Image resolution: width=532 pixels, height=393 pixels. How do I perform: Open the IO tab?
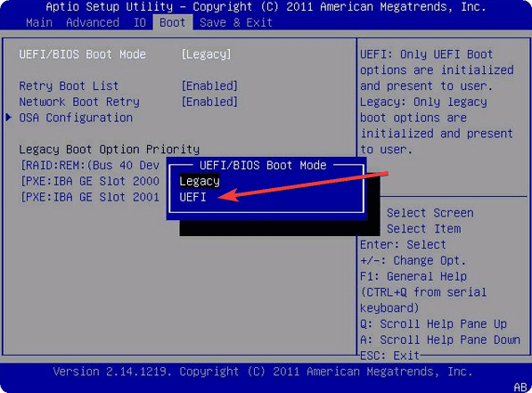(139, 23)
